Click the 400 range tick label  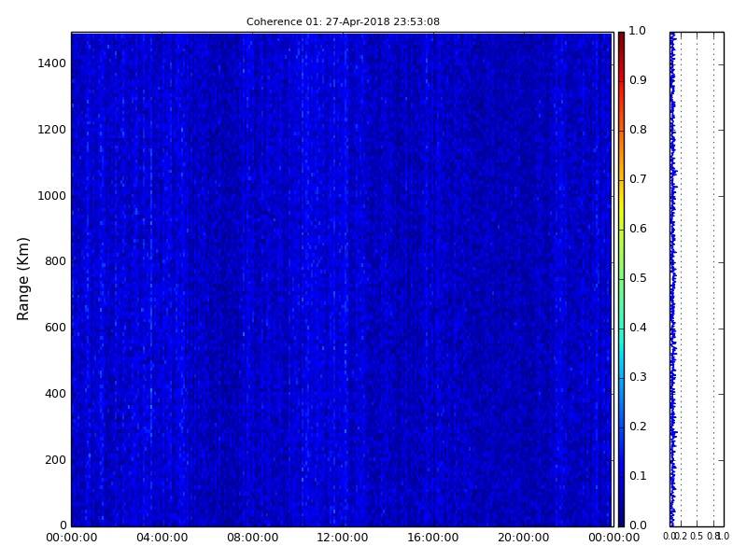tap(55, 394)
